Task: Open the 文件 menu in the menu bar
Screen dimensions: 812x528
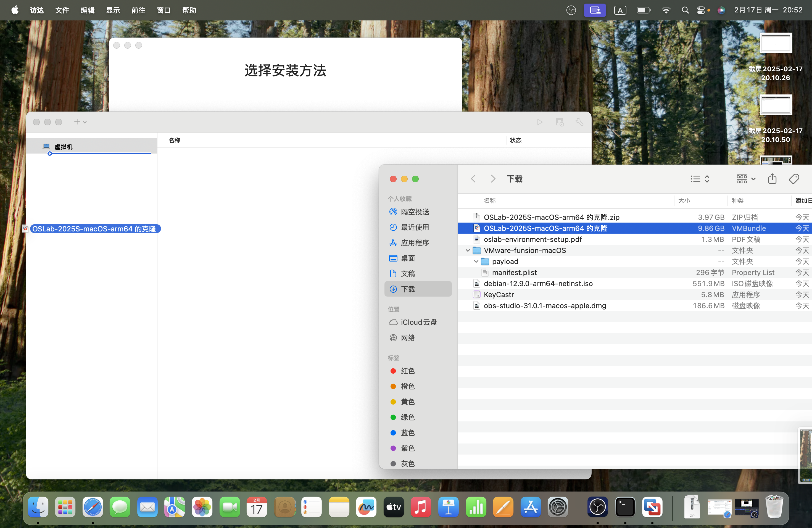Action: (x=62, y=10)
